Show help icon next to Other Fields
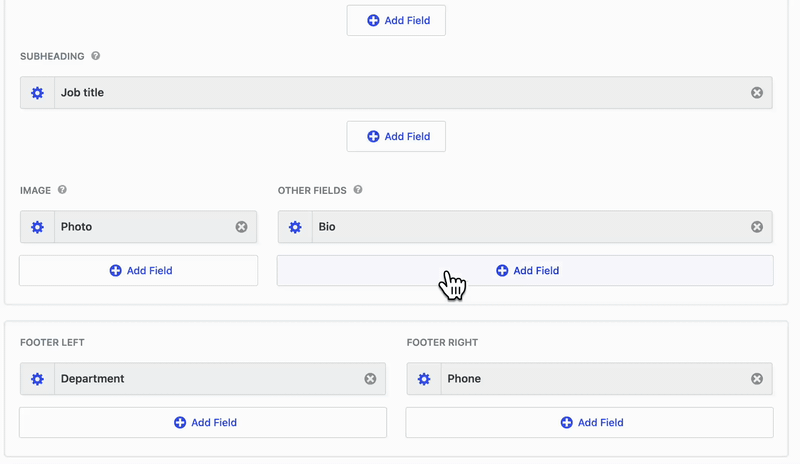 tap(358, 190)
